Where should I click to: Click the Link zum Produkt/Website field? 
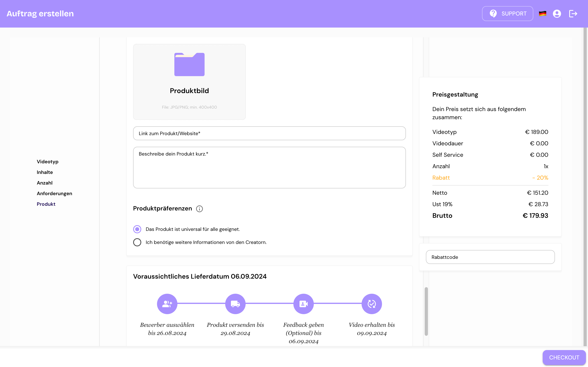269,133
